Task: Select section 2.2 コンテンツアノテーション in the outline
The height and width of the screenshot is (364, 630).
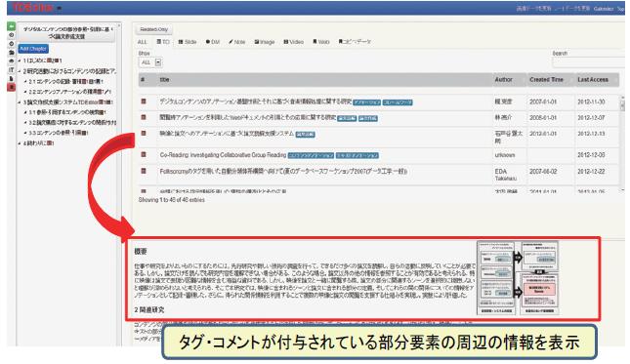Action: (70, 92)
